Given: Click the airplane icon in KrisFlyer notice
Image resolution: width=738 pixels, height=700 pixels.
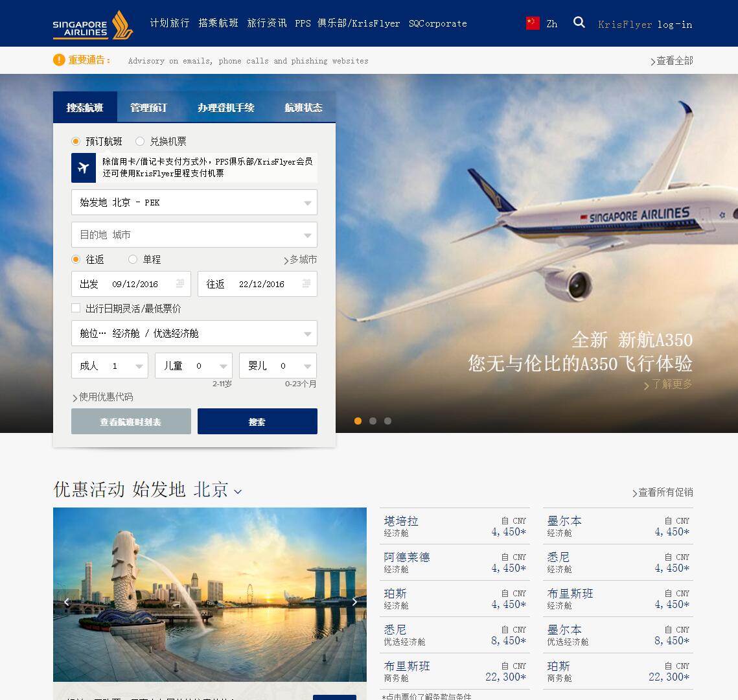Looking at the screenshot, I should [x=84, y=168].
